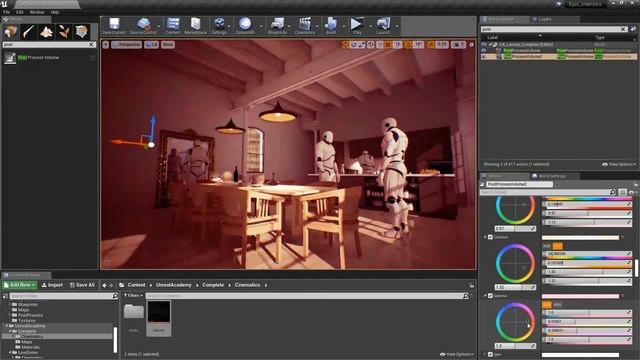Click the lock icon in Details panel

636,184
